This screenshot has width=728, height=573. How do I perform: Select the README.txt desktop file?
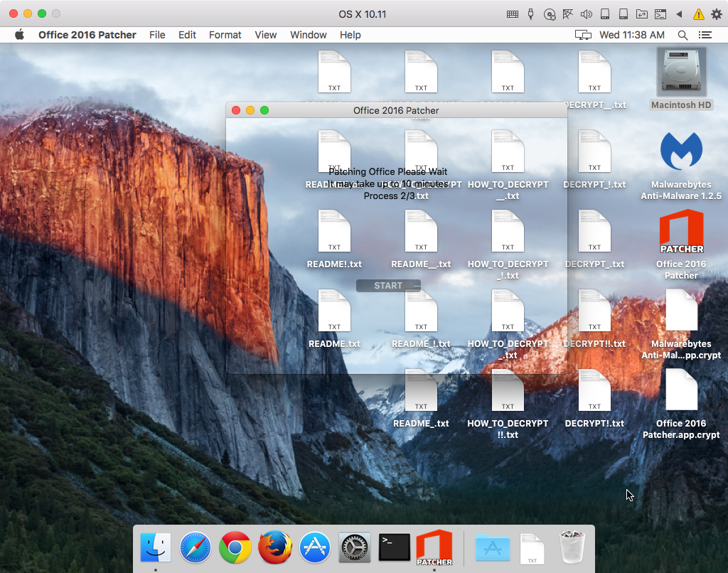pos(334,318)
